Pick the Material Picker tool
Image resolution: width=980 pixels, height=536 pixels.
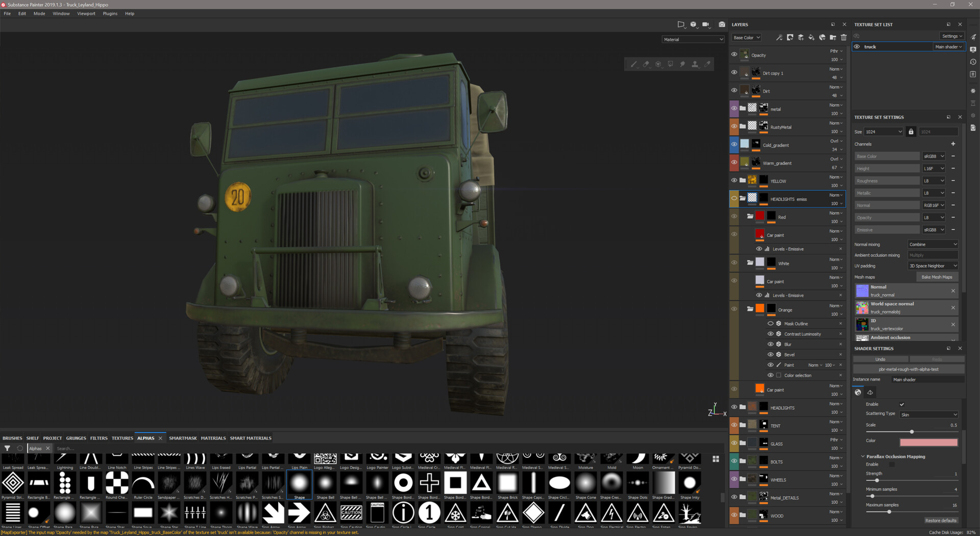[x=707, y=64]
